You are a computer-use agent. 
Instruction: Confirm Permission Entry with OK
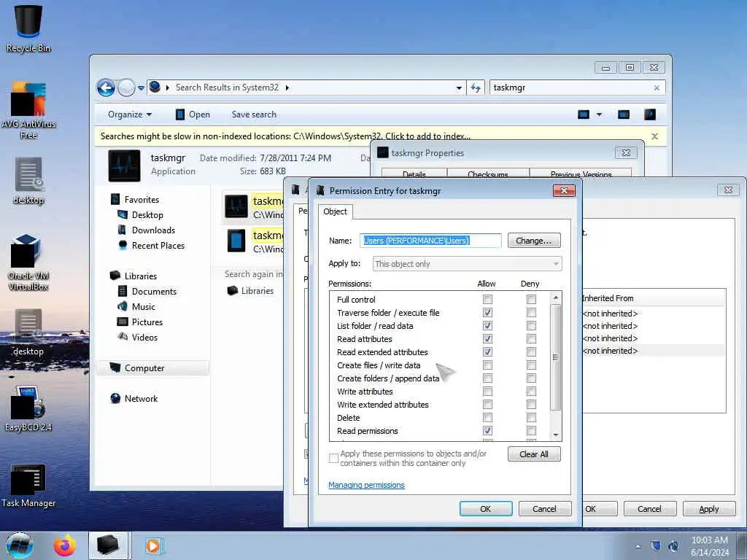(485, 509)
